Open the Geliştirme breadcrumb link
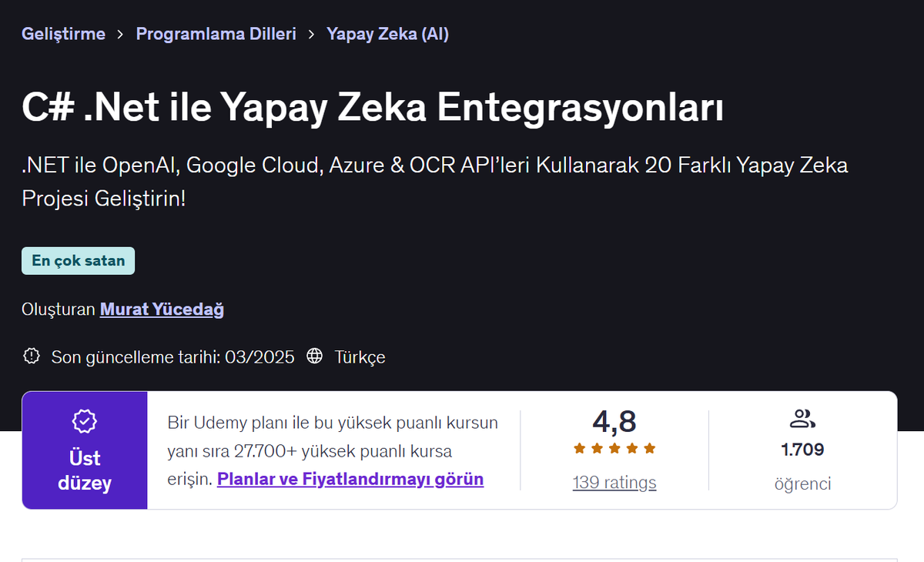This screenshot has height=562, width=924. pyautogui.click(x=63, y=34)
